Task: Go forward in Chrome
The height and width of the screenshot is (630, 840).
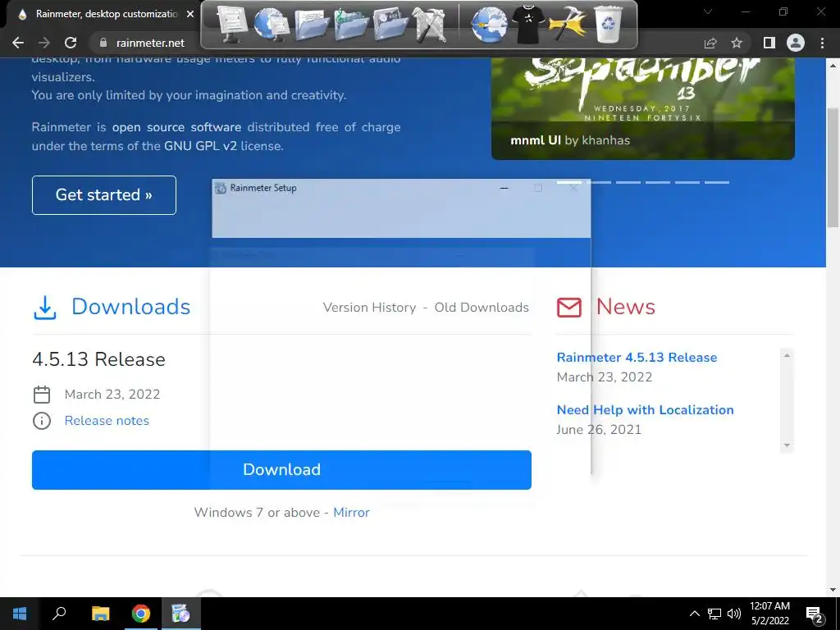Action: point(44,43)
